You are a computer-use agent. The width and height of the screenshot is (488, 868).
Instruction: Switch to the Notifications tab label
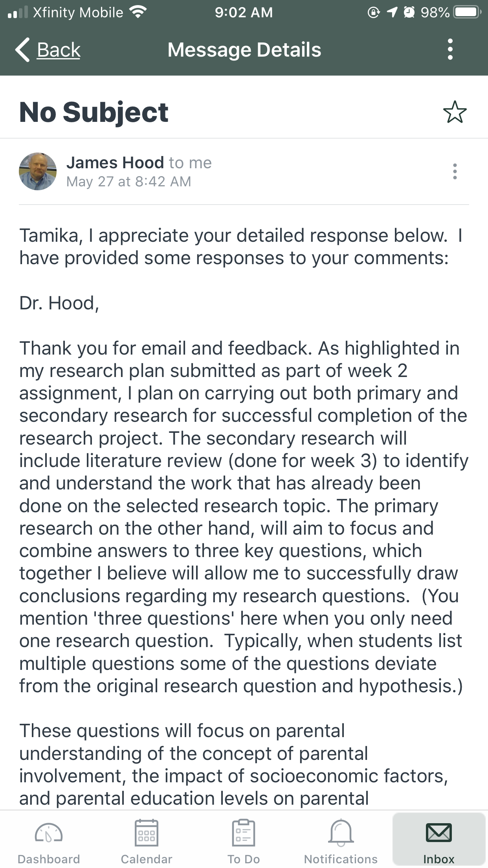pos(341,859)
